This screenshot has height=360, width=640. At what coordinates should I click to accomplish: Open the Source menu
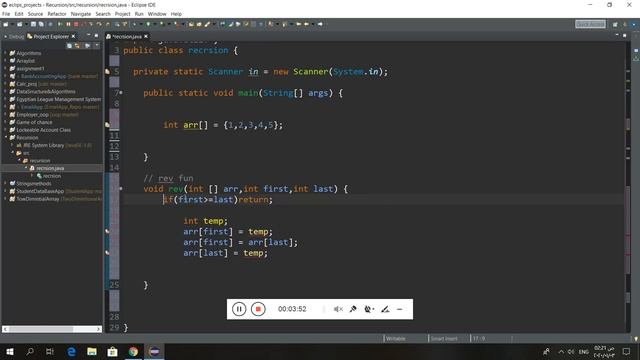[x=35, y=14]
